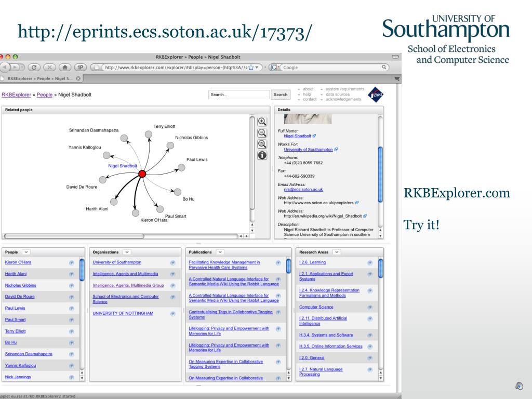The width and height of the screenshot is (532, 399).
Task: Select the Terry Elliott graph node
Action: (x=149, y=135)
